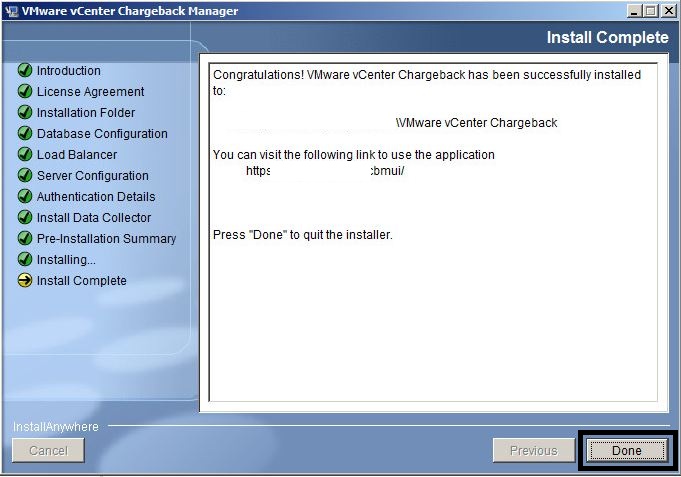
Task: Click the Installing... step label
Action: tap(66, 260)
